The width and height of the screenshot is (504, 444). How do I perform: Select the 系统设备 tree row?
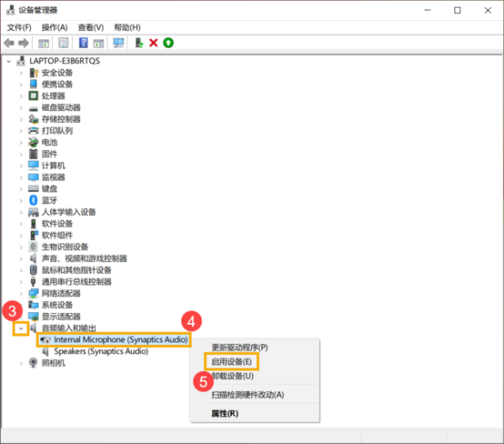[x=57, y=305]
